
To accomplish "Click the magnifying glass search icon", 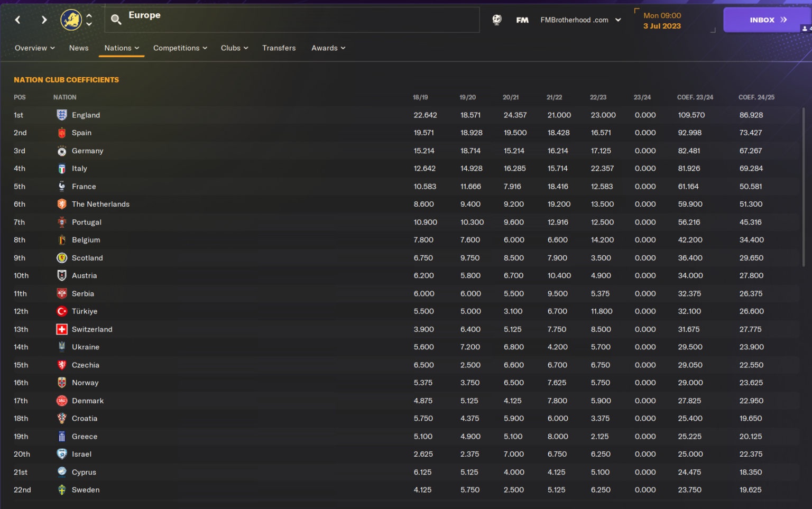I will 116,20.
